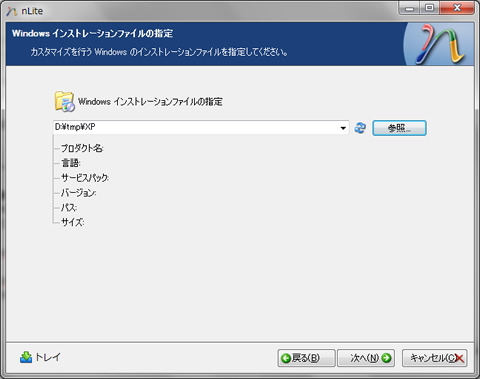This screenshot has height=379, width=480.
Task: Click the 戻る(B) back button
Action: [x=306, y=358]
